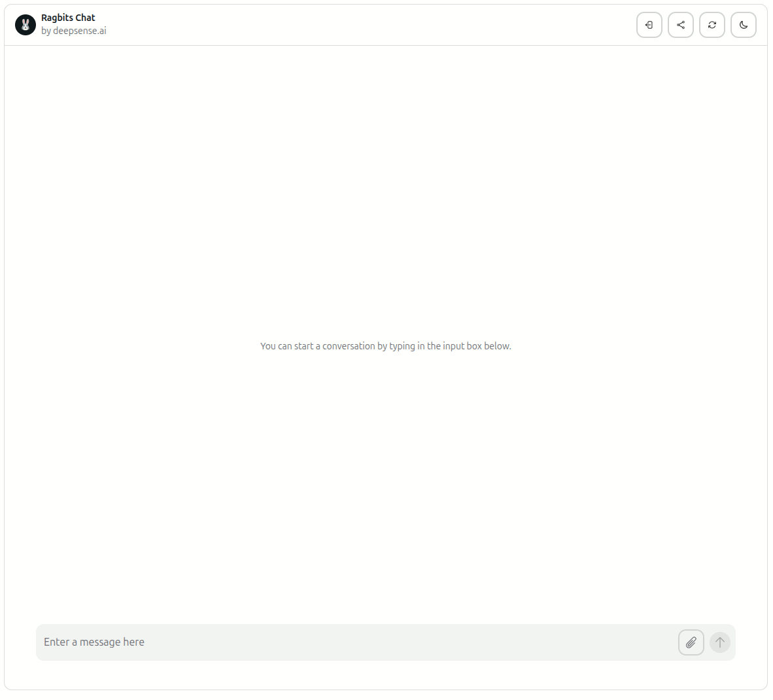Click the empty conversation area

tap(385, 196)
